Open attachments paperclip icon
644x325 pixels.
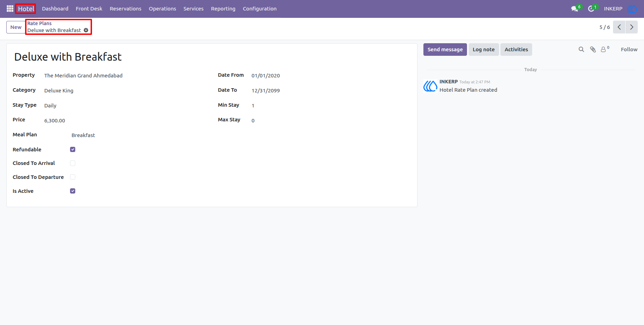coord(593,50)
